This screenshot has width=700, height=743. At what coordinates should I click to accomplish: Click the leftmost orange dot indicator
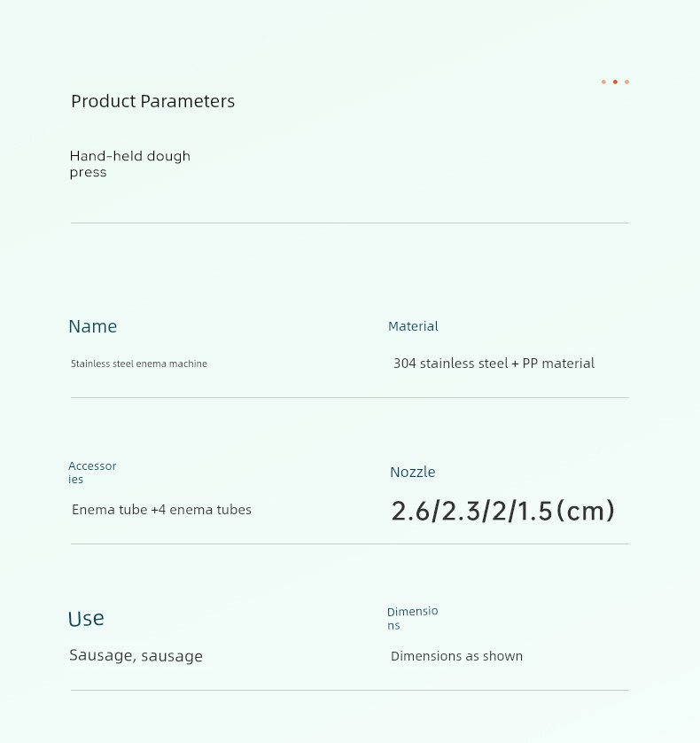(x=603, y=82)
